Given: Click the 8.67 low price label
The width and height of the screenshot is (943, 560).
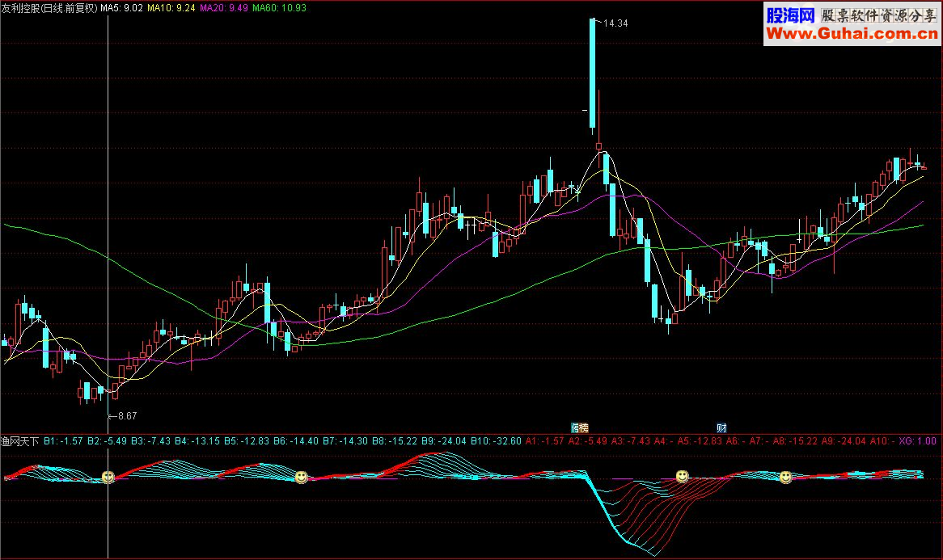Looking at the screenshot, I should [128, 416].
